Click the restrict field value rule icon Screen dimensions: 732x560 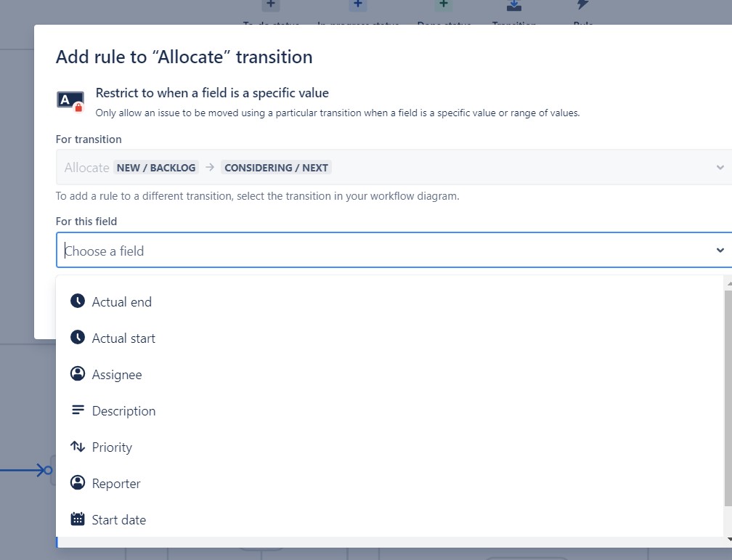click(70, 101)
